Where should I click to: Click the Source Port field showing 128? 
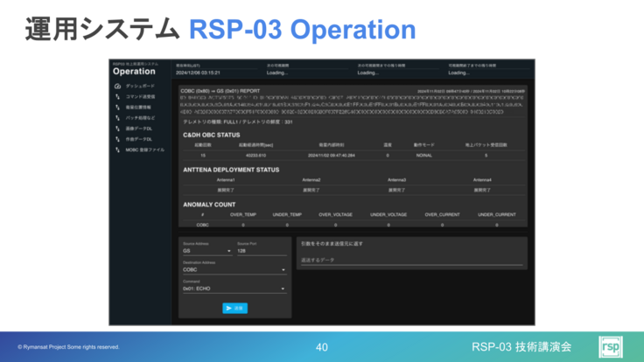(x=262, y=252)
